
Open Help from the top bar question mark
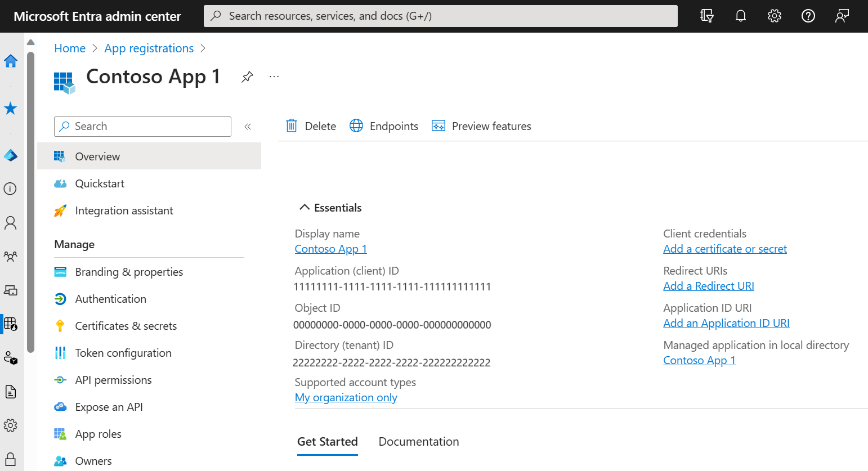click(x=808, y=15)
